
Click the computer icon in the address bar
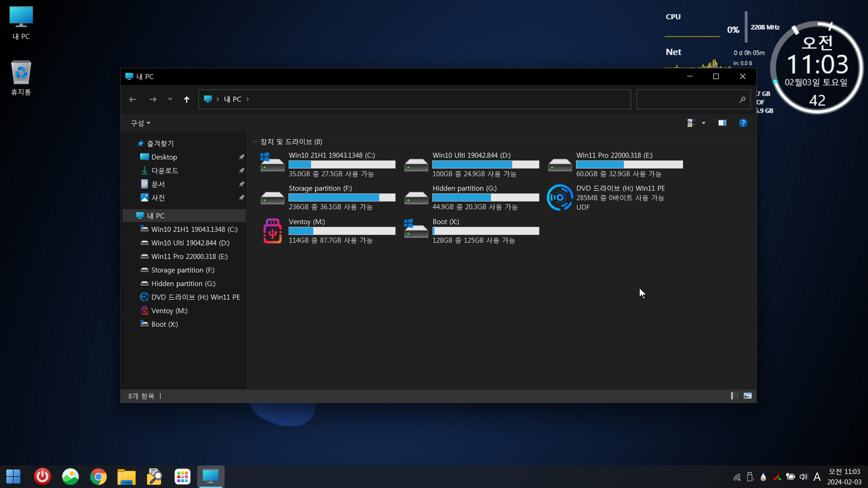(208, 99)
